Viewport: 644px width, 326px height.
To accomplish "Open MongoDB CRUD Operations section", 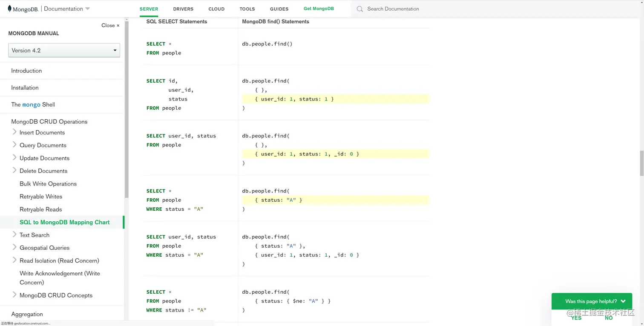I will coord(49,122).
